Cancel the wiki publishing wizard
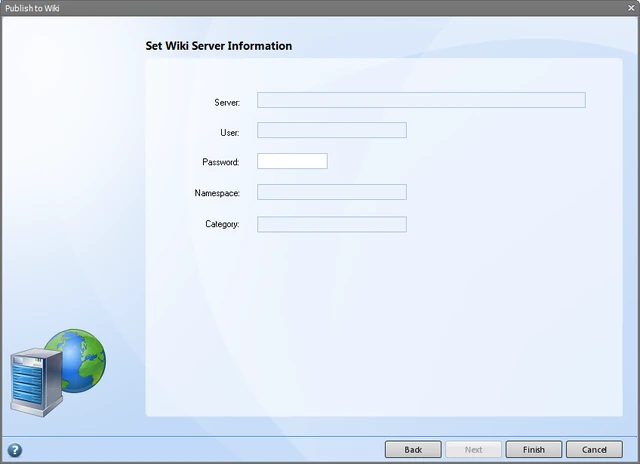Viewport: 640px width, 464px height. point(594,449)
